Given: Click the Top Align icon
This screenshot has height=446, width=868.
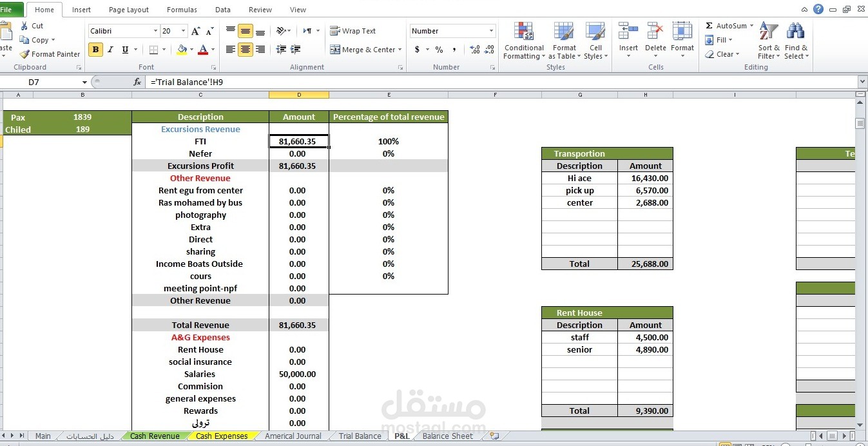Looking at the screenshot, I should tap(231, 30).
